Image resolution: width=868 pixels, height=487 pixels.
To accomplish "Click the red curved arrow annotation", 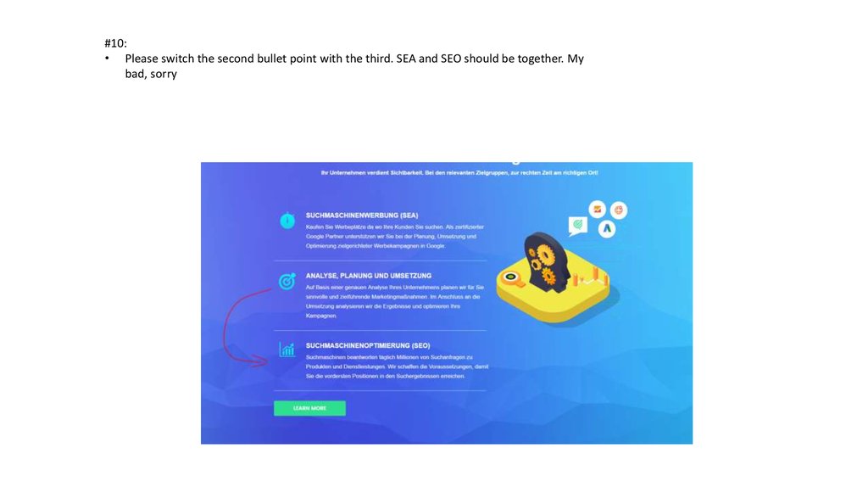I will pyautogui.click(x=245, y=328).
